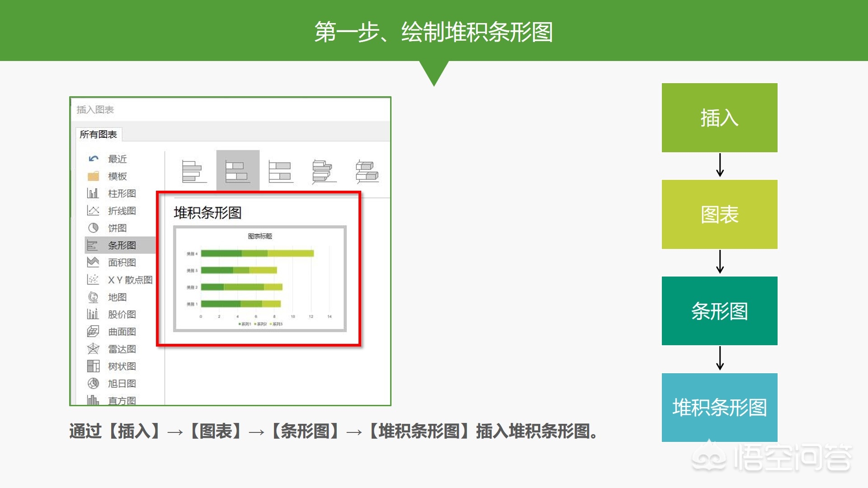The height and width of the screenshot is (488, 868).
Task: Click the pie chart (饼图) icon
Action: 93,228
